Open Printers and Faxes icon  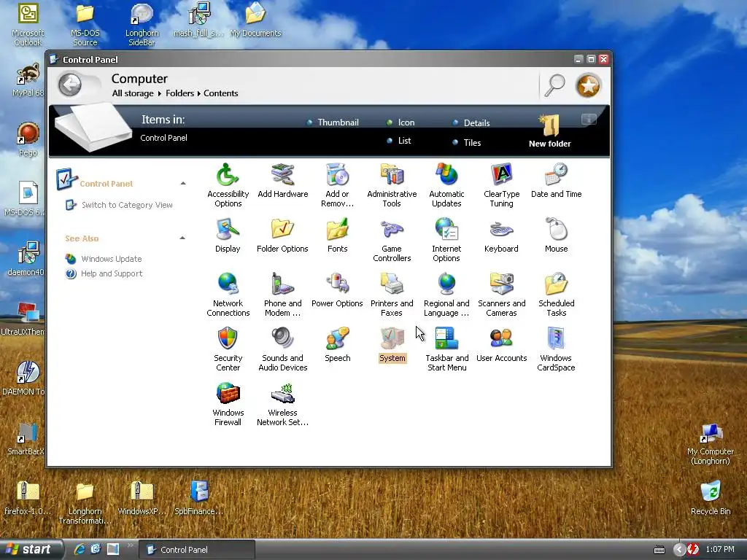[x=392, y=295]
